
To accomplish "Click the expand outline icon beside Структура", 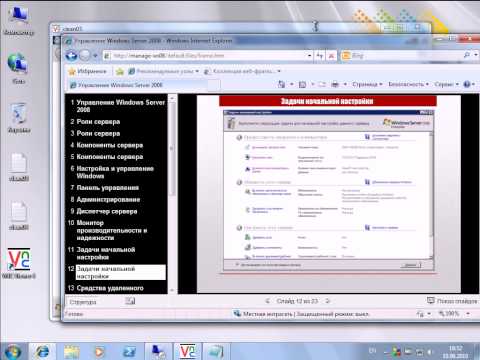I will 130,301.
